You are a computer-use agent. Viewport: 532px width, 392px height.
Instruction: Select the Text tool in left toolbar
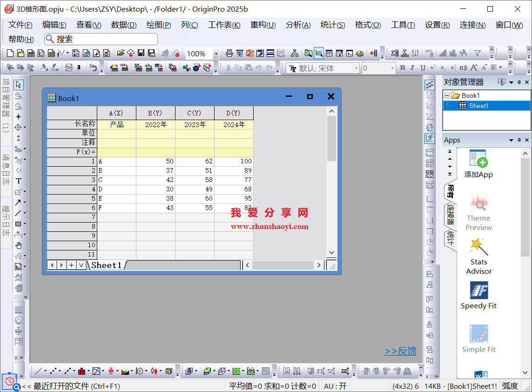pos(18,181)
